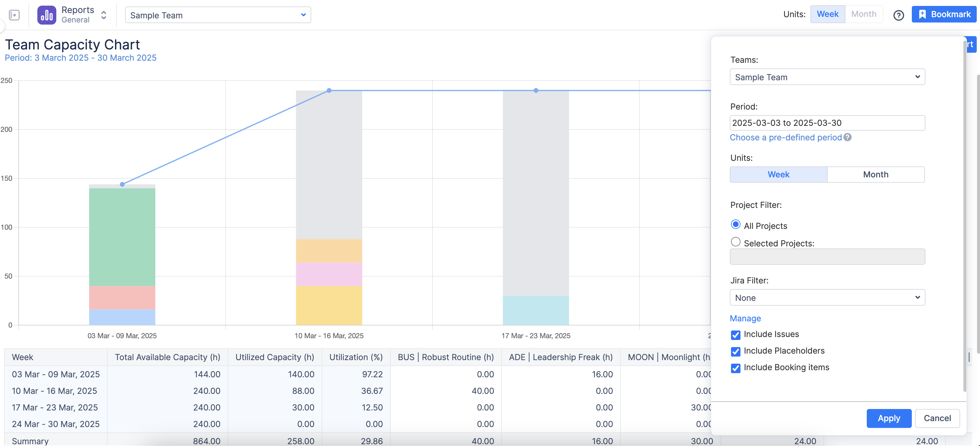Switch header units to Month
The height and width of the screenshot is (446, 980).
[x=863, y=14]
